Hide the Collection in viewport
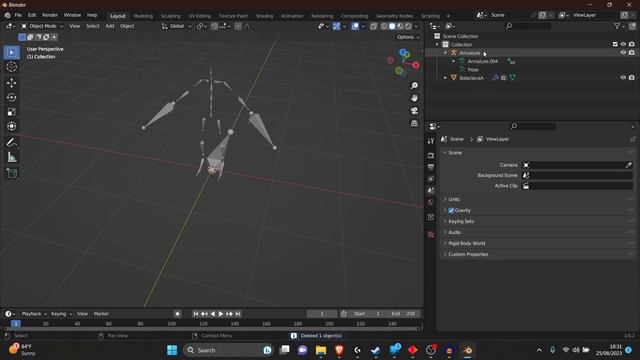Image resolution: width=640 pixels, height=360 pixels. tap(623, 44)
